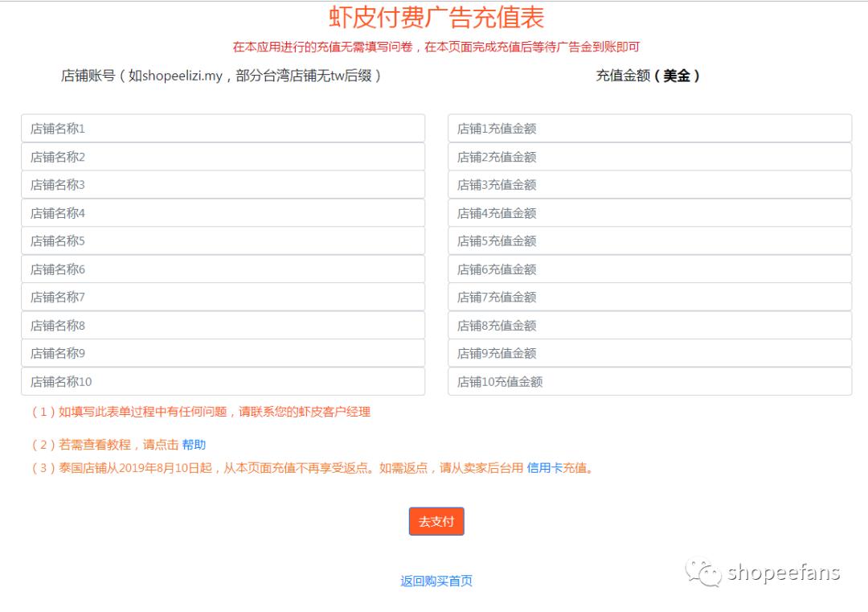Click the orange 去支付 button
The width and height of the screenshot is (868, 612).
pos(436,521)
